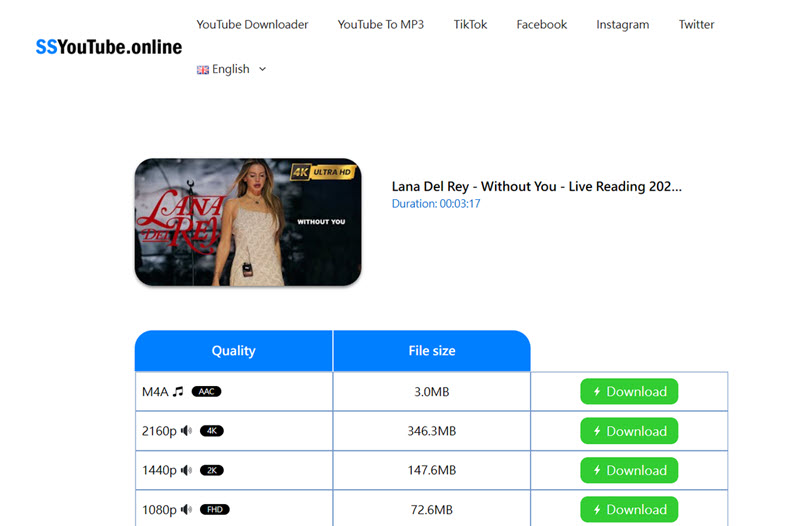The image size is (800, 526).
Task: Open the Twitter downloader link
Action: (696, 24)
